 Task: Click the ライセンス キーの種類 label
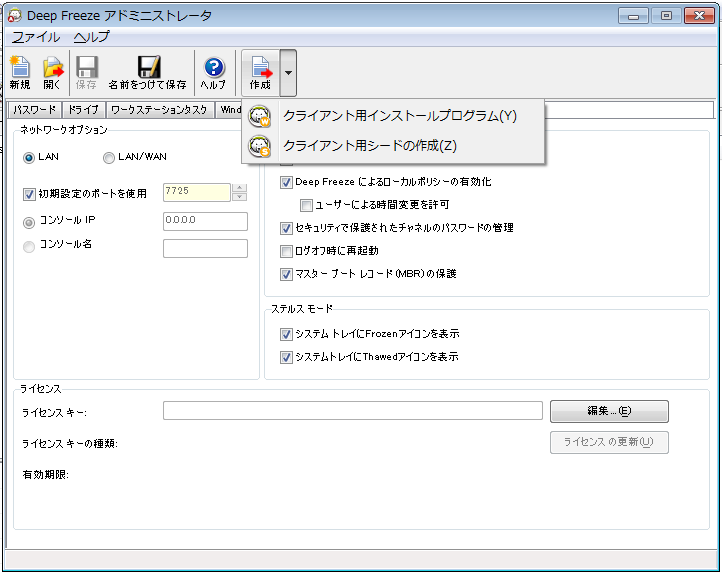[x=70, y=444]
